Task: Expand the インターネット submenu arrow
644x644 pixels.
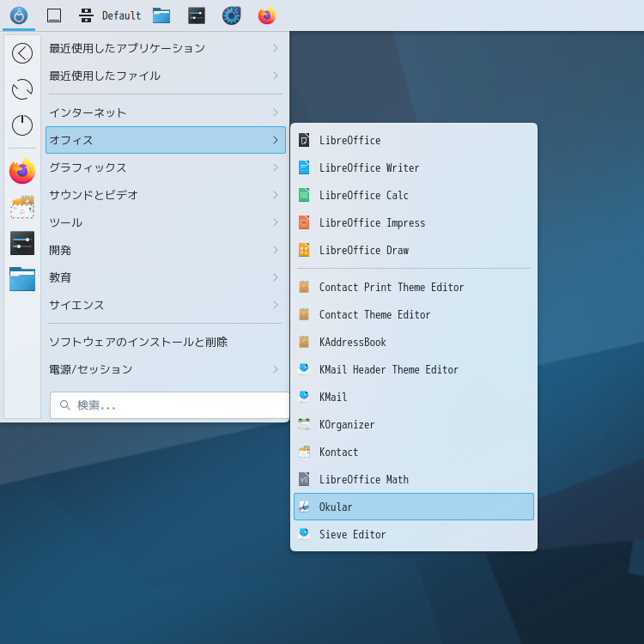Action: click(x=276, y=112)
